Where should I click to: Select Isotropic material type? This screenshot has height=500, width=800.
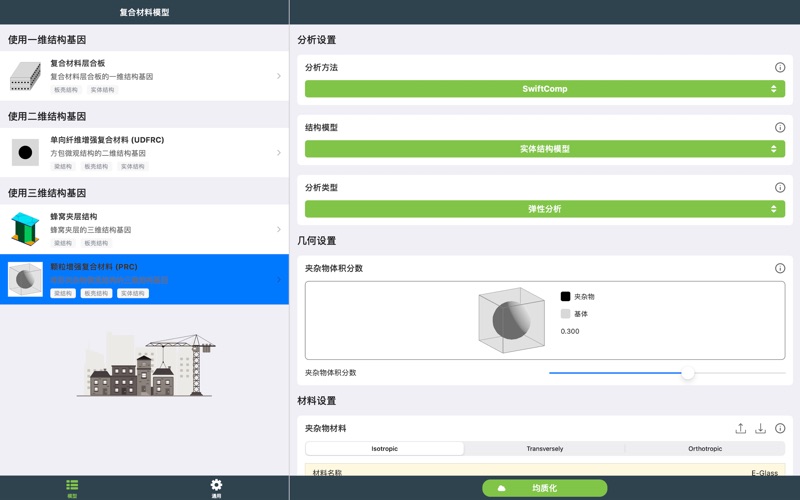tap(385, 449)
